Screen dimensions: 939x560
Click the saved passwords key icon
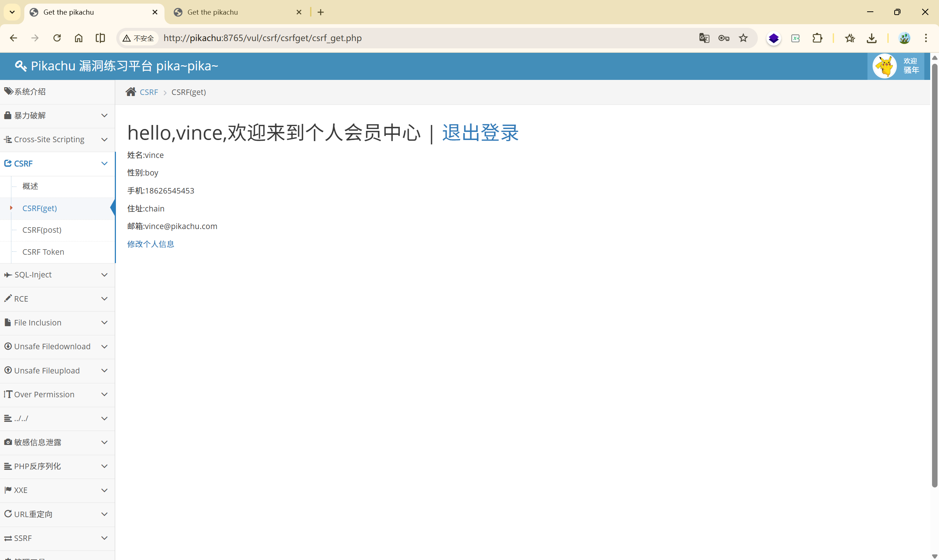point(724,38)
